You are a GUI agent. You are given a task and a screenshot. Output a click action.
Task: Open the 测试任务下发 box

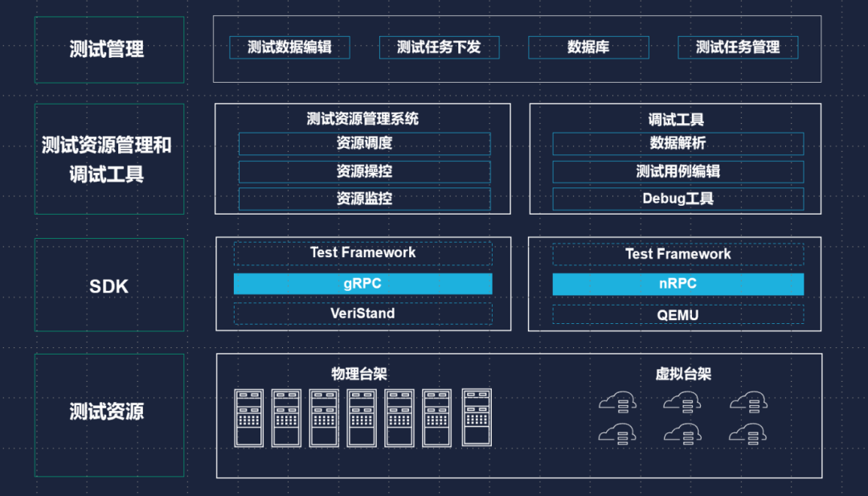pyautogui.click(x=438, y=47)
